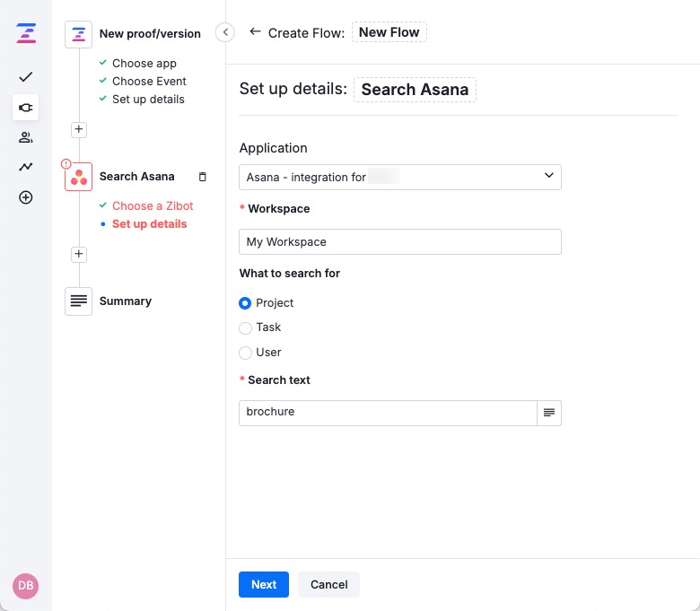Click the Workspace input field
The height and width of the screenshot is (611, 700).
[399, 242]
